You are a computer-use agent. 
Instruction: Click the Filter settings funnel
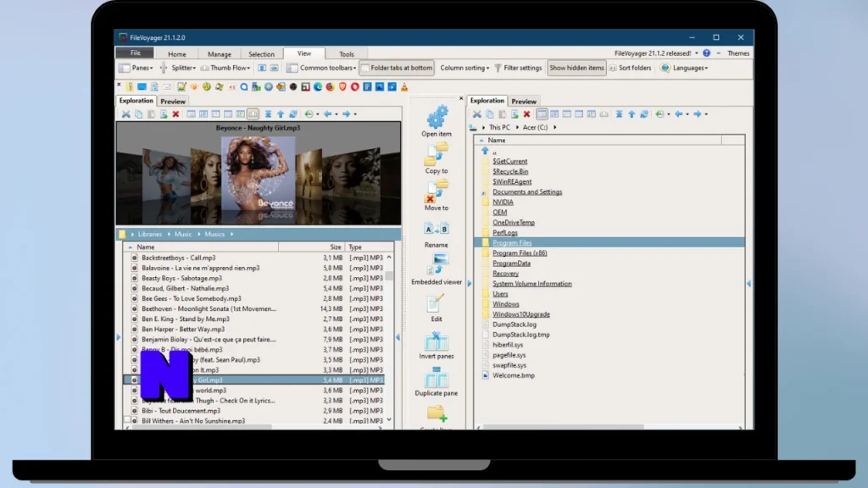tap(518, 68)
